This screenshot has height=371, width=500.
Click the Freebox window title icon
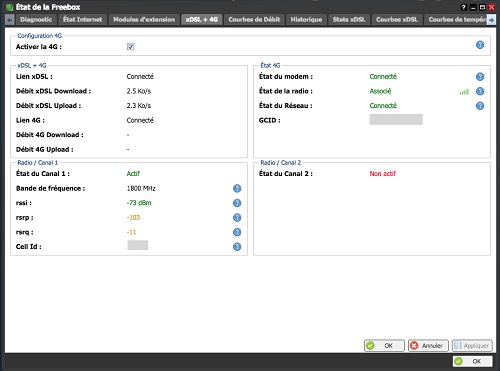pyautogui.click(x=10, y=7)
